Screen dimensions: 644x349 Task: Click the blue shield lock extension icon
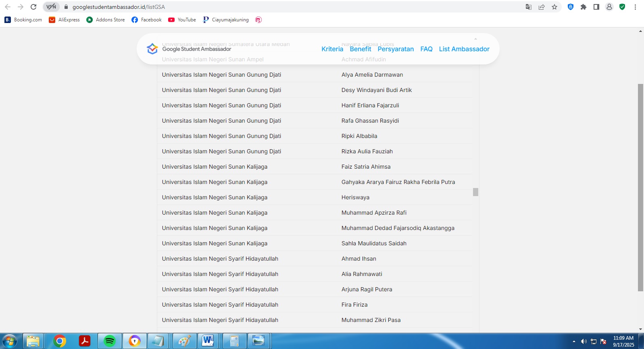[x=570, y=7]
